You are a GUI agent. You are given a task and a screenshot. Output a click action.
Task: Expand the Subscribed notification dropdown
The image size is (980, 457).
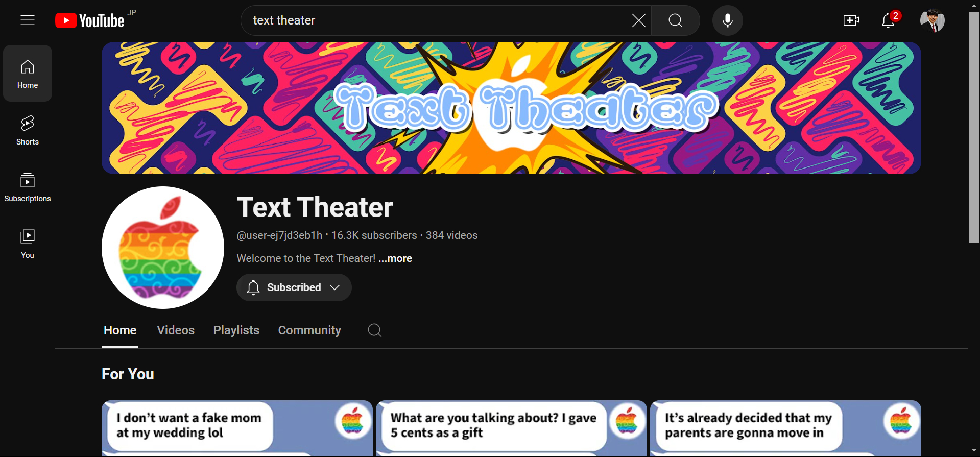point(294,287)
